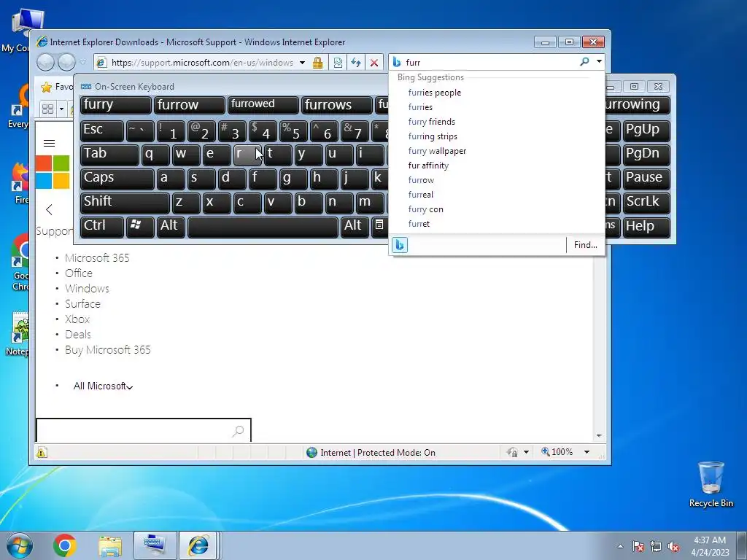The height and width of the screenshot is (560, 747).
Task: Expand the All Microsoft menu
Action: click(x=103, y=386)
